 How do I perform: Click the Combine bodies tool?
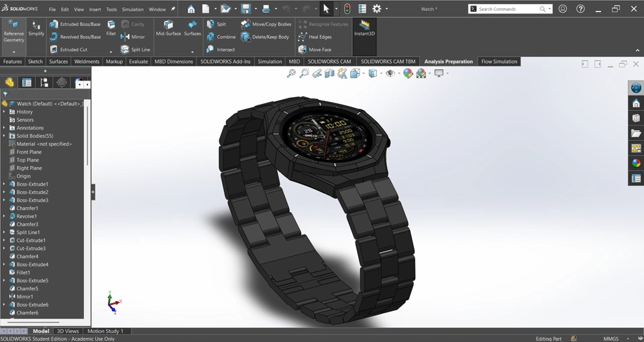(221, 37)
